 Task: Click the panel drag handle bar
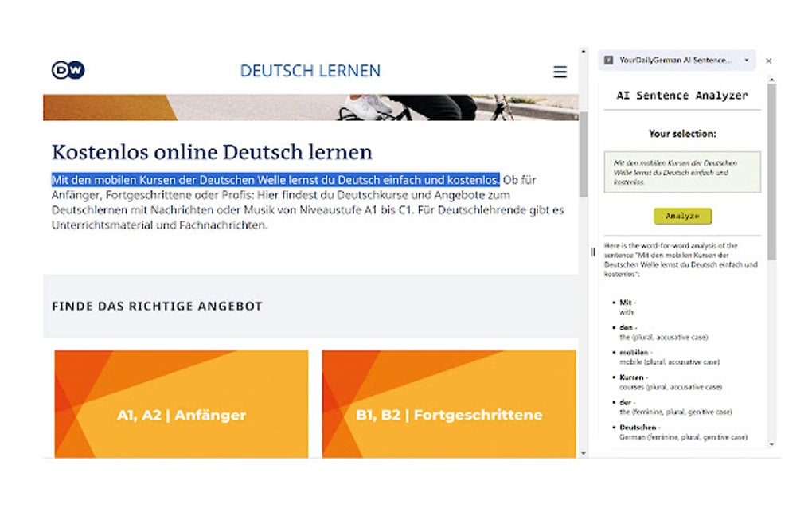pyautogui.click(x=592, y=251)
